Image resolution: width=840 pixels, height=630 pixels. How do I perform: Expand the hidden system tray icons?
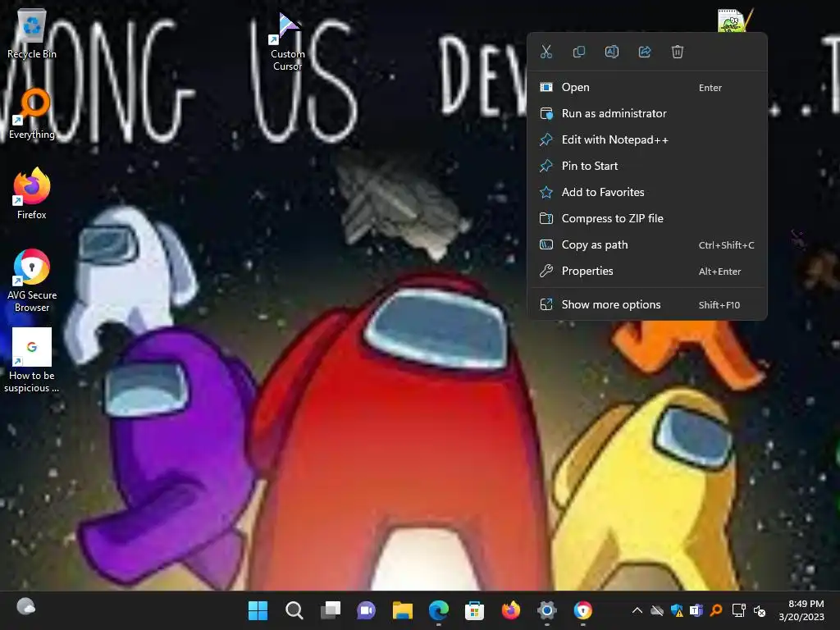click(x=637, y=610)
